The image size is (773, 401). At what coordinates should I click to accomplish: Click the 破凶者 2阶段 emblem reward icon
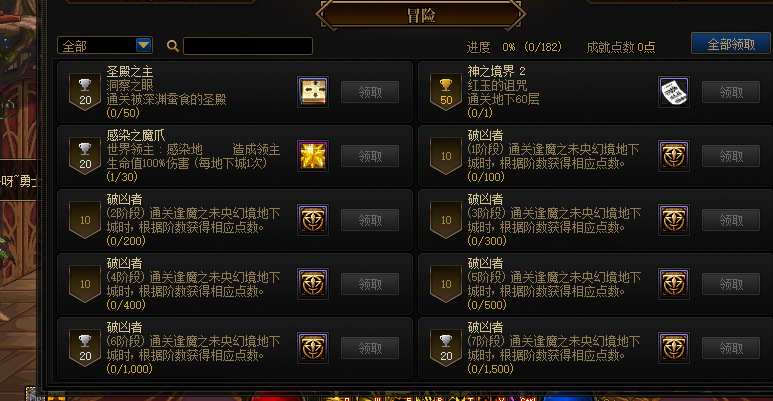click(313, 220)
